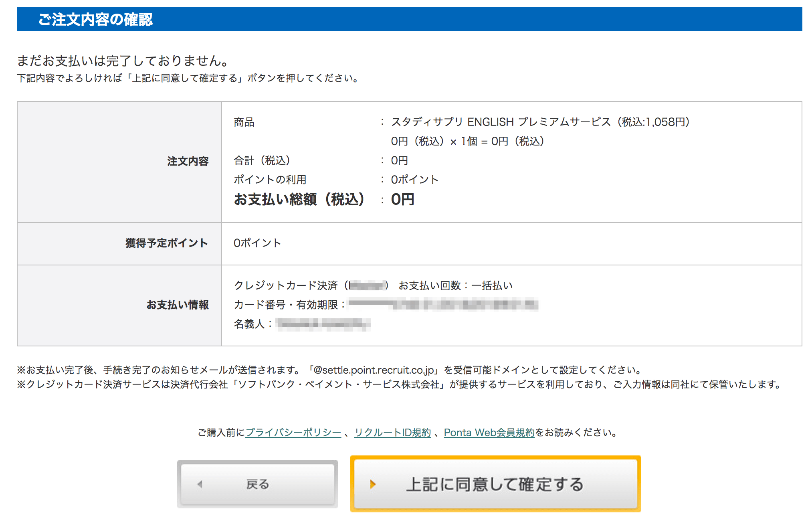Click the お支払い情報 row label
This screenshot has width=812, height=526.
click(178, 305)
